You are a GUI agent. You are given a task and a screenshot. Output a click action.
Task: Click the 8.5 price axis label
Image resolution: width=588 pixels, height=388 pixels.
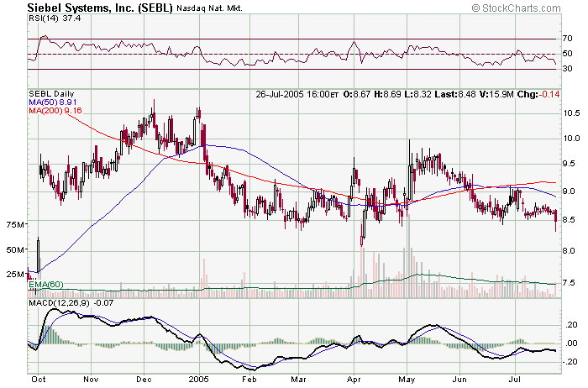click(x=570, y=220)
